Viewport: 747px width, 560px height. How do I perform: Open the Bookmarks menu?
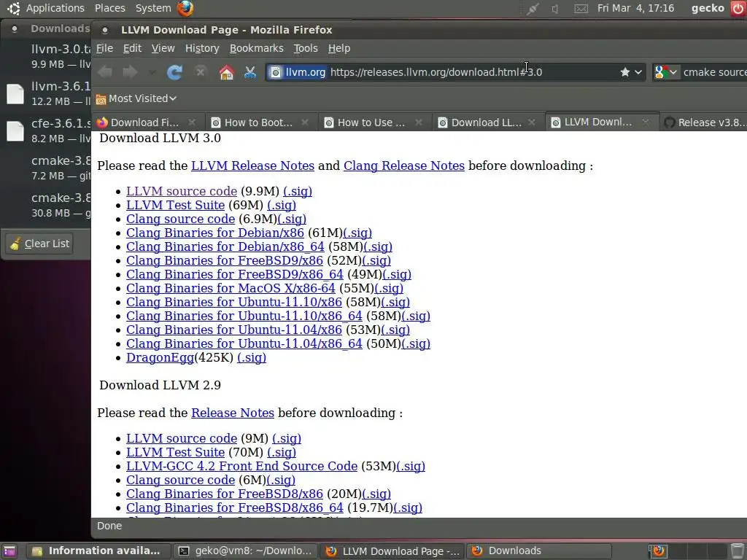tap(256, 48)
